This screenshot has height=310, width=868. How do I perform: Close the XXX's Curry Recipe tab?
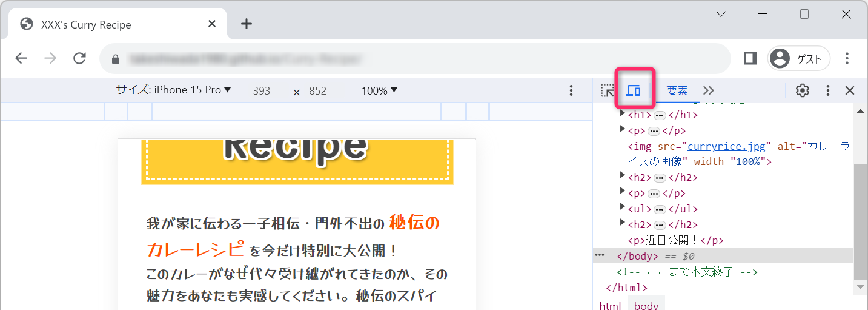(x=212, y=24)
